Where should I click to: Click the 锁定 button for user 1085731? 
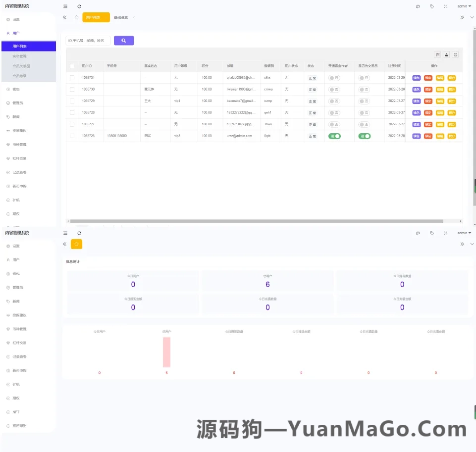(x=428, y=77)
